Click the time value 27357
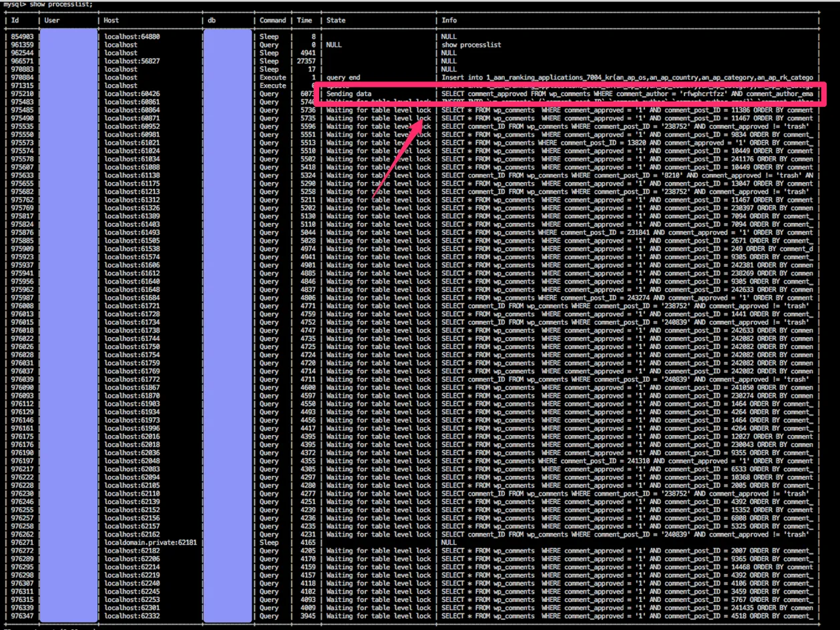 (306, 61)
